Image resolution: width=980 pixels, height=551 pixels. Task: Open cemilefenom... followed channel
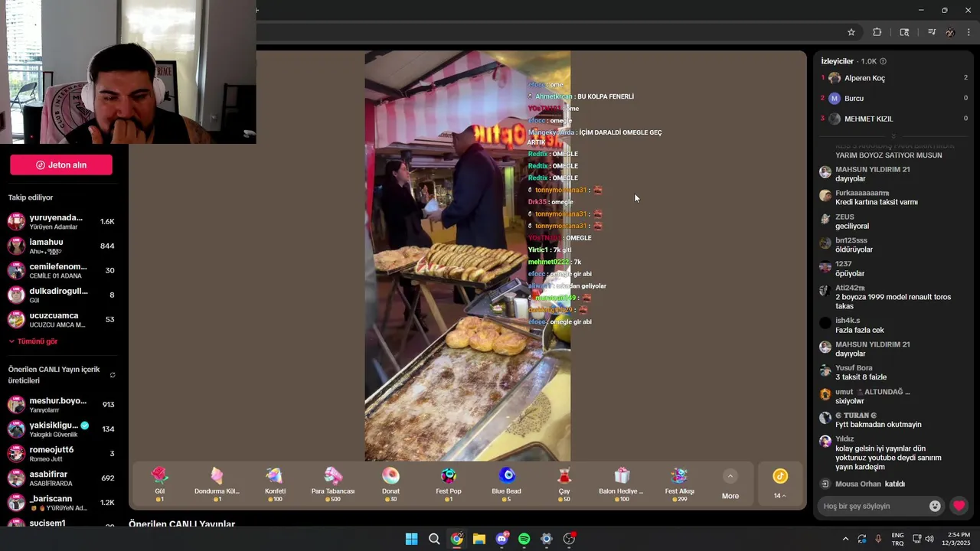[61, 270]
